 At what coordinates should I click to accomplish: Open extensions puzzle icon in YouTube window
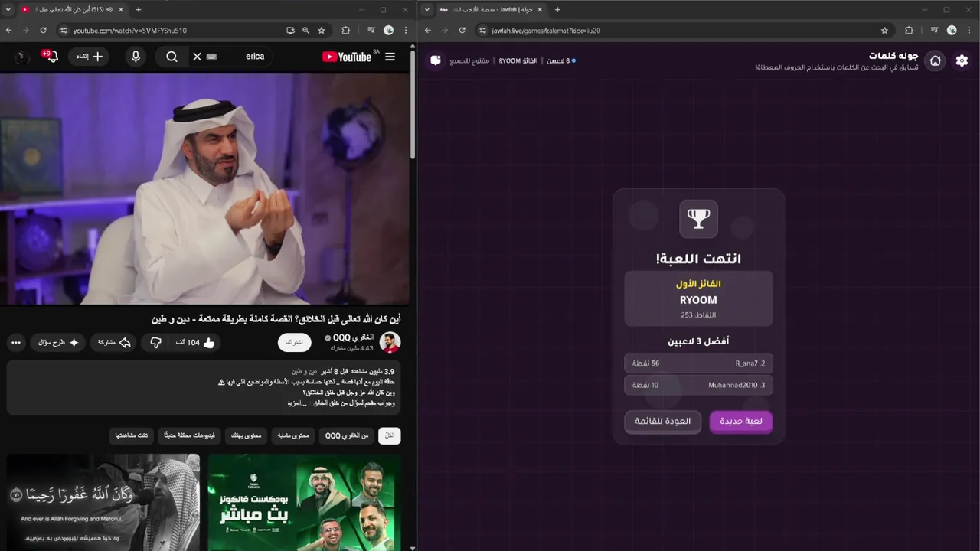(346, 31)
